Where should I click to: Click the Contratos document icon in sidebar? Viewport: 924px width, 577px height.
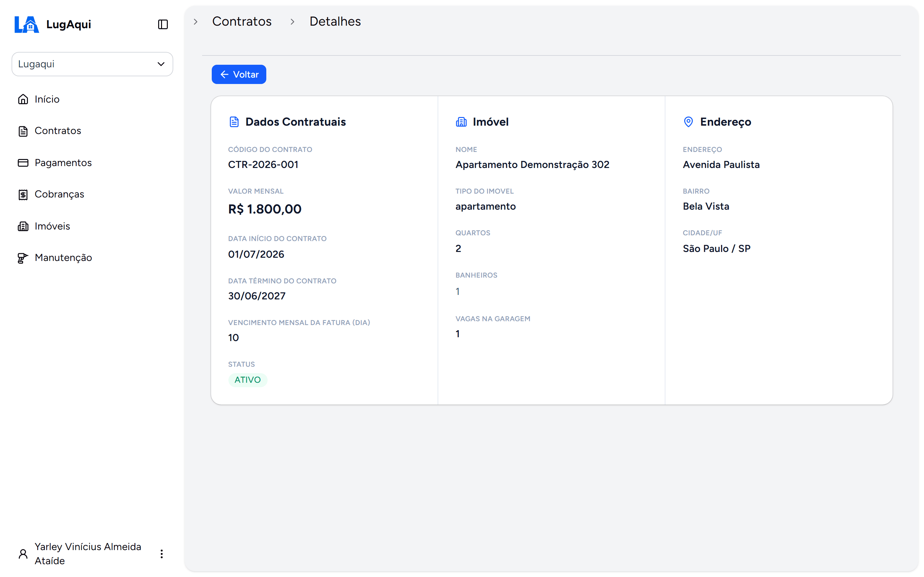tap(23, 131)
